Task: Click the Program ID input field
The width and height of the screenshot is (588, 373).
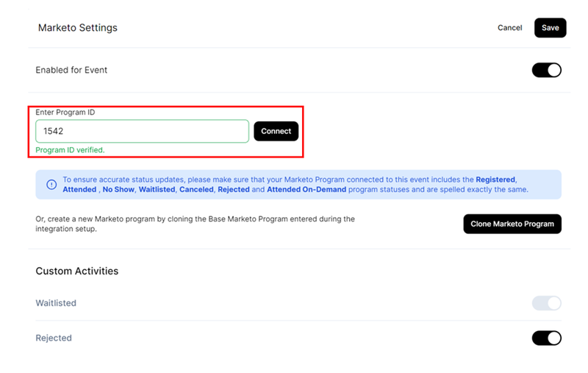Action: point(142,132)
